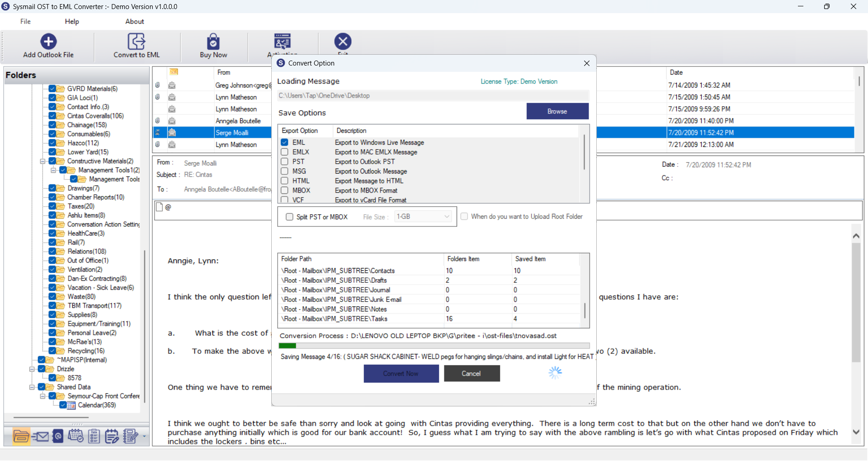Click the Exit X icon in toolbar
Viewport: 868px width, 461px height.
[343, 42]
